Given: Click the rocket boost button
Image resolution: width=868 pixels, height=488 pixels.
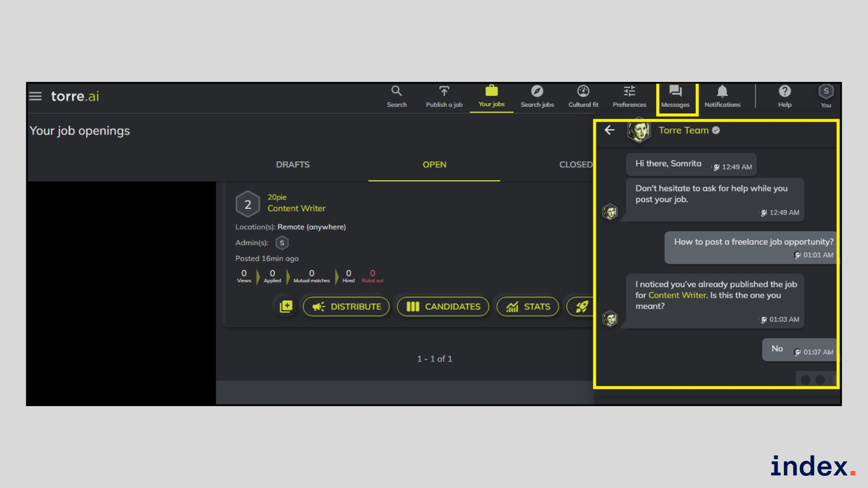Looking at the screenshot, I should (x=581, y=306).
